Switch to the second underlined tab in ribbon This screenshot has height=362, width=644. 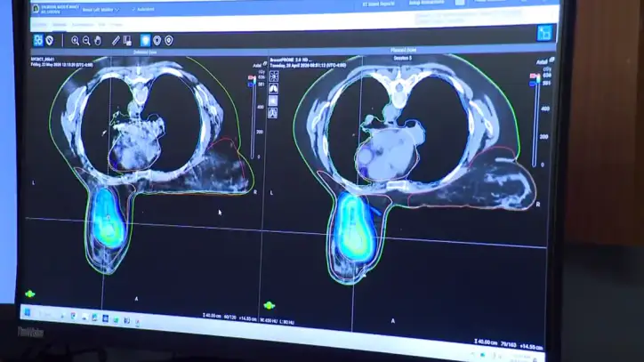59,25
